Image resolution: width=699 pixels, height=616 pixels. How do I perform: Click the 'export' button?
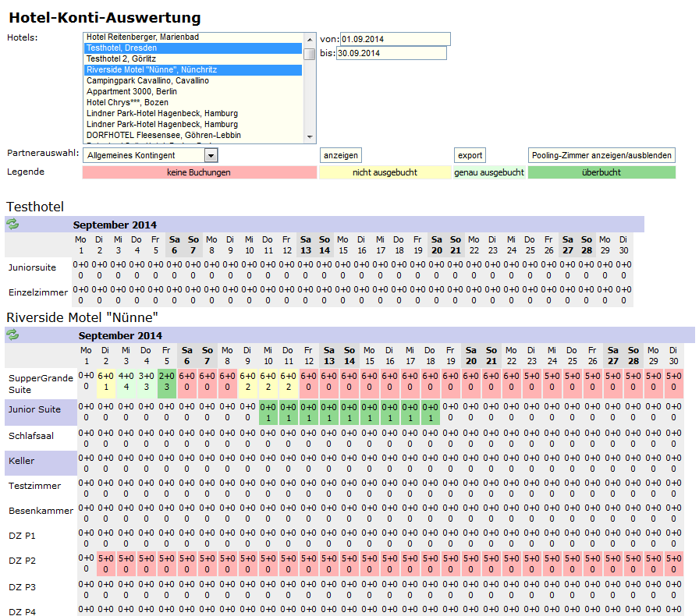click(x=470, y=155)
